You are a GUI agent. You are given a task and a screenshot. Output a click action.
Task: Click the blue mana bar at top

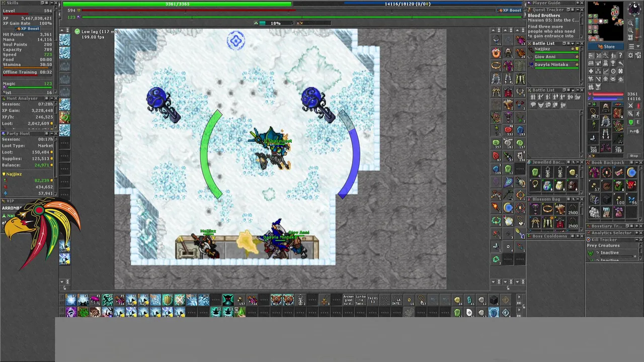point(408,4)
